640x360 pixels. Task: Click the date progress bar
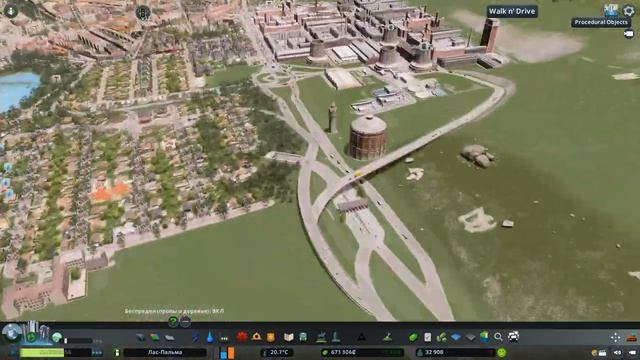tap(56, 352)
